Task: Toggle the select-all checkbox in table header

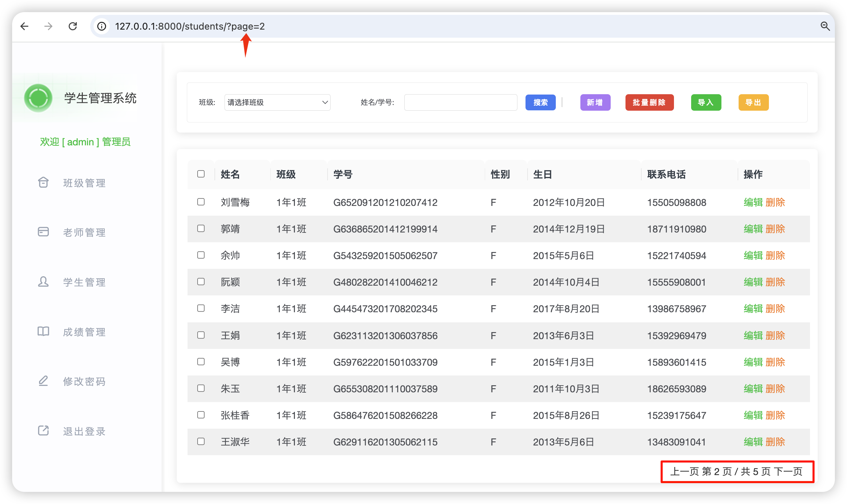Action: [201, 174]
